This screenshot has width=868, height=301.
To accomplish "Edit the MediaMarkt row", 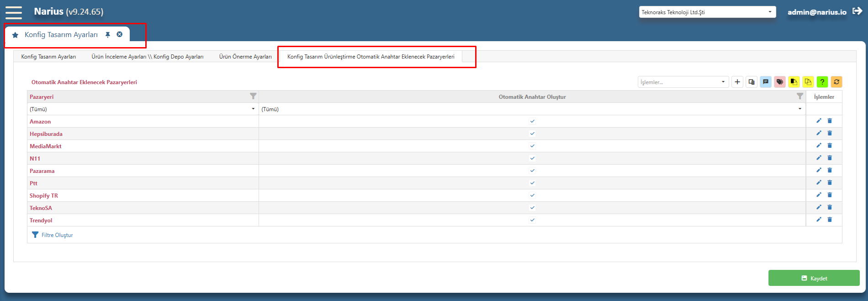I will [x=819, y=145].
